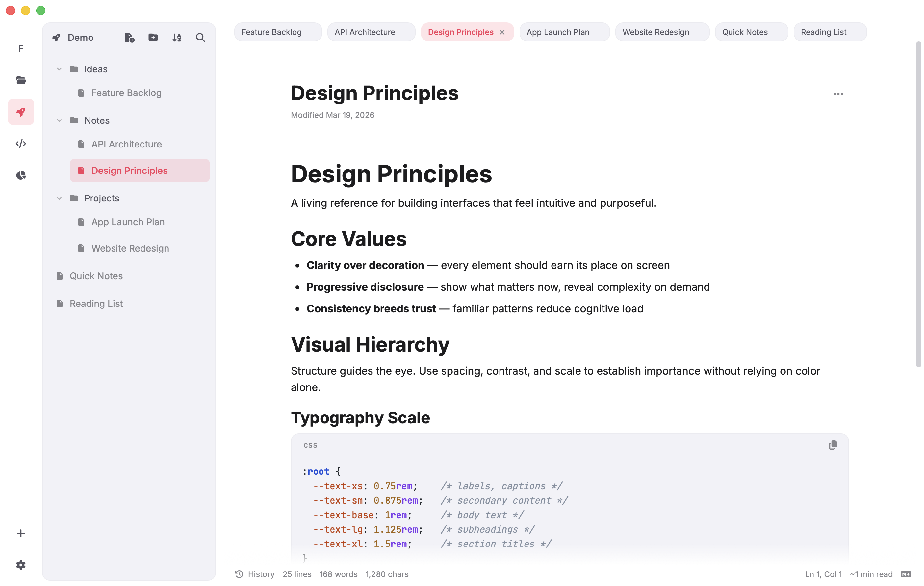924x586 pixels.
Task: Collapse the Notes folder
Action: [59, 120]
